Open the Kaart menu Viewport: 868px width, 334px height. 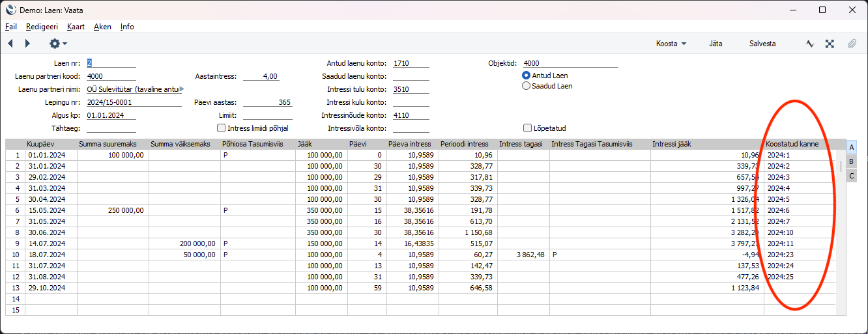[76, 27]
